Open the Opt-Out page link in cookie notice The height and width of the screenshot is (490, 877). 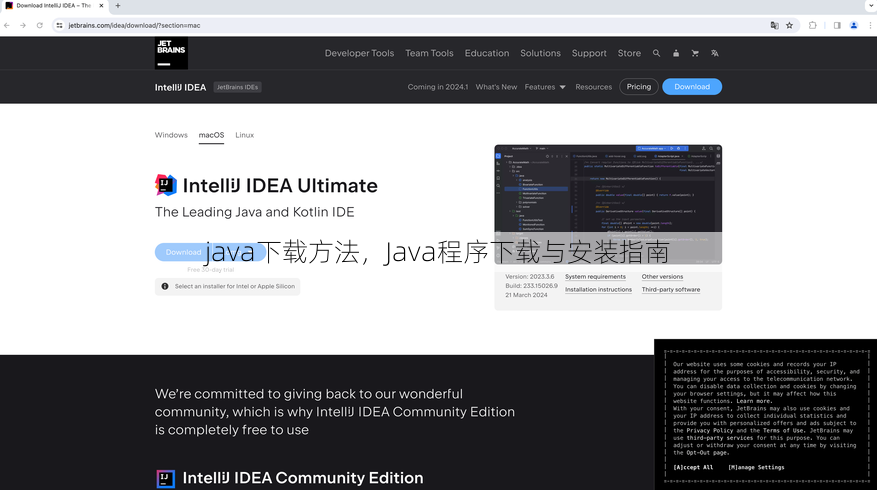tap(708, 453)
